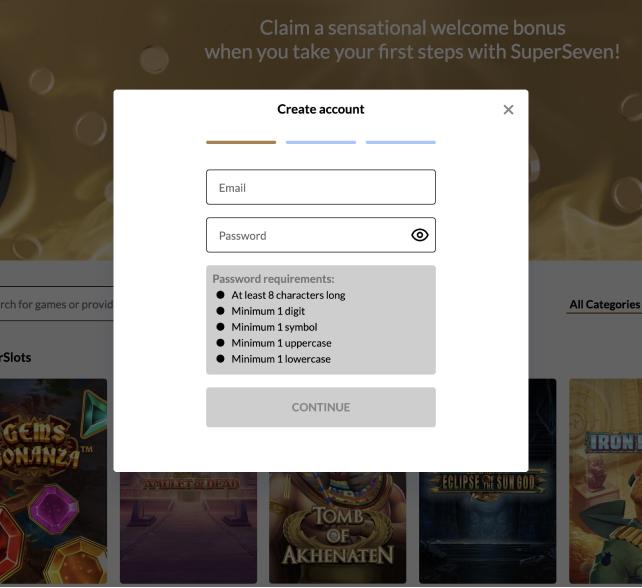The width and height of the screenshot is (642, 588).
Task: Open the Tomb of Akhenaten game thumbnail
Action: (337, 528)
